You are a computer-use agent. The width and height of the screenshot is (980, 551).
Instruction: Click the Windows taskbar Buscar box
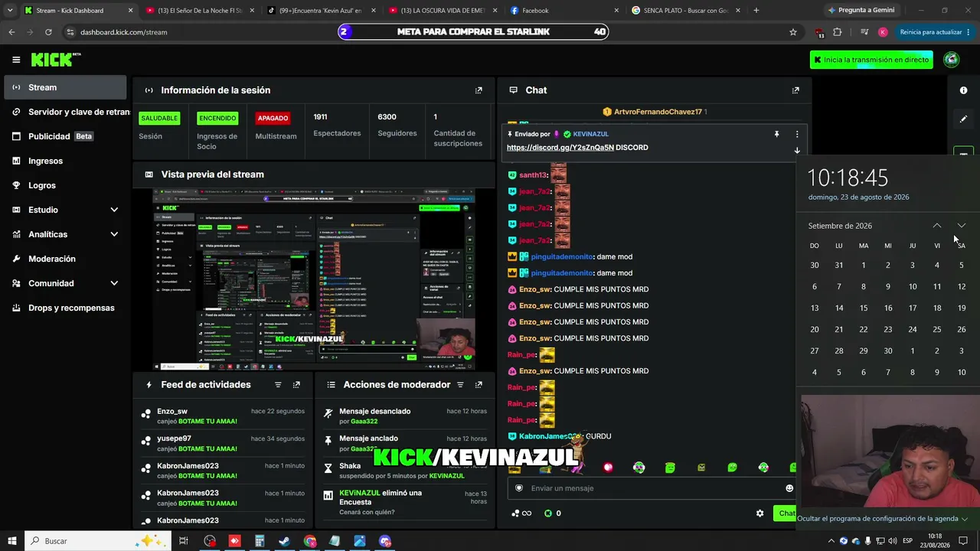[x=97, y=541]
